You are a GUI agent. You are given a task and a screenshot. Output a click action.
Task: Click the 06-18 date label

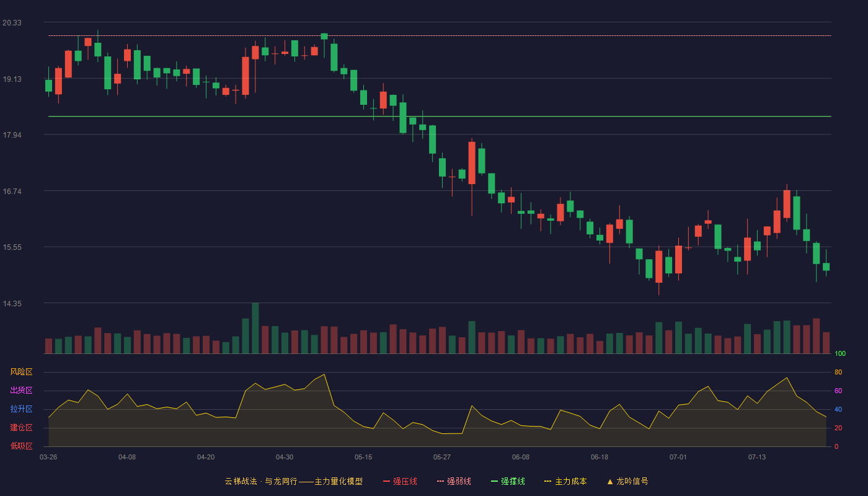pos(600,457)
